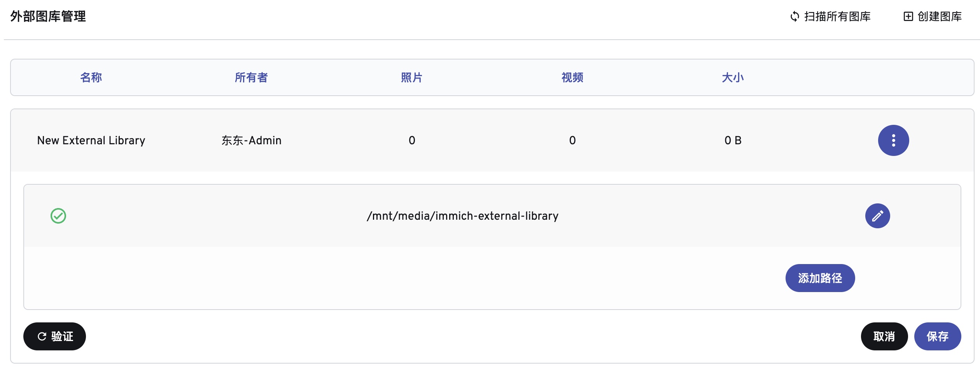Click the 照片 column header
Screen dimensions: 980x371
click(x=411, y=77)
